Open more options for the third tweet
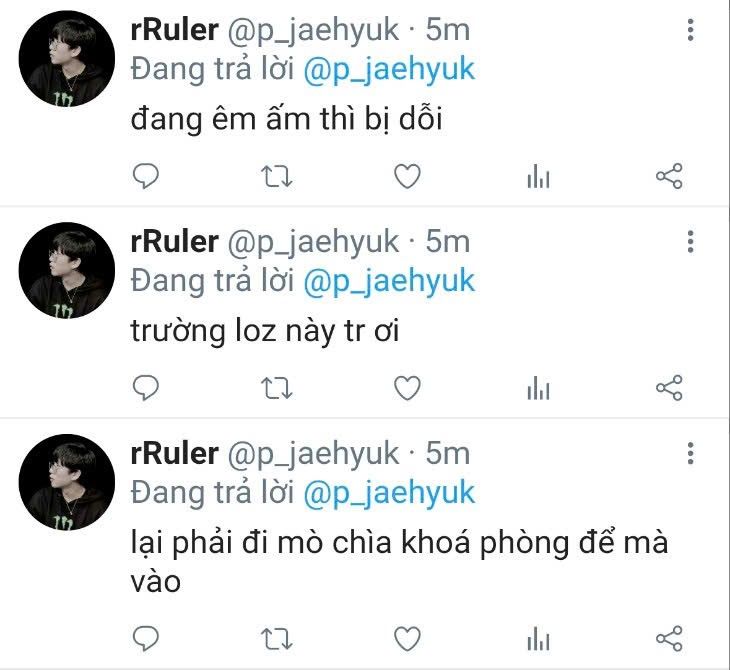The height and width of the screenshot is (670, 730). tap(690, 453)
